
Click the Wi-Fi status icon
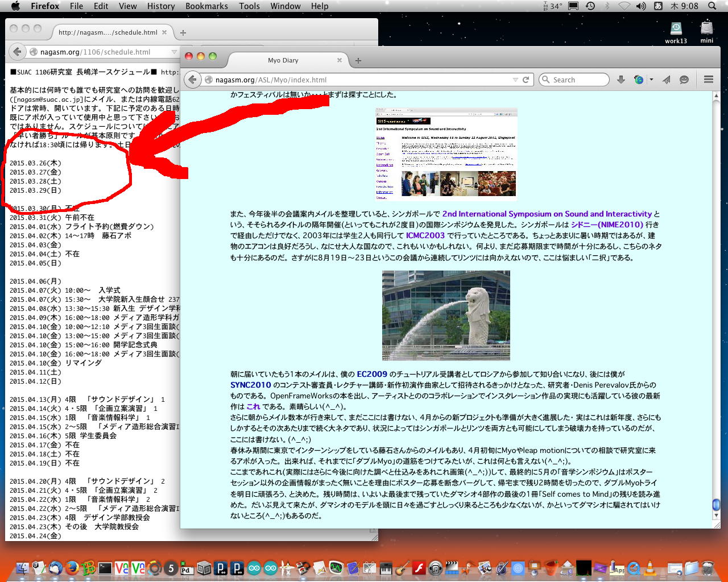coord(624,6)
